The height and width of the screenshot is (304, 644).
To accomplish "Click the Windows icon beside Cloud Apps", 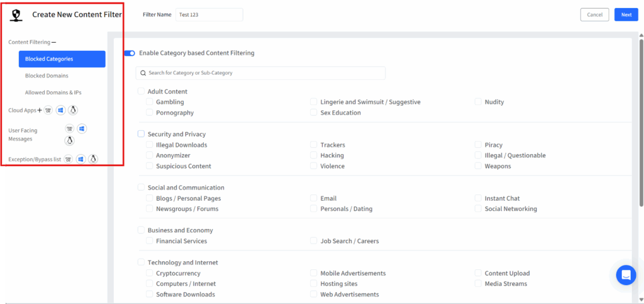I will pyautogui.click(x=60, y=110).
